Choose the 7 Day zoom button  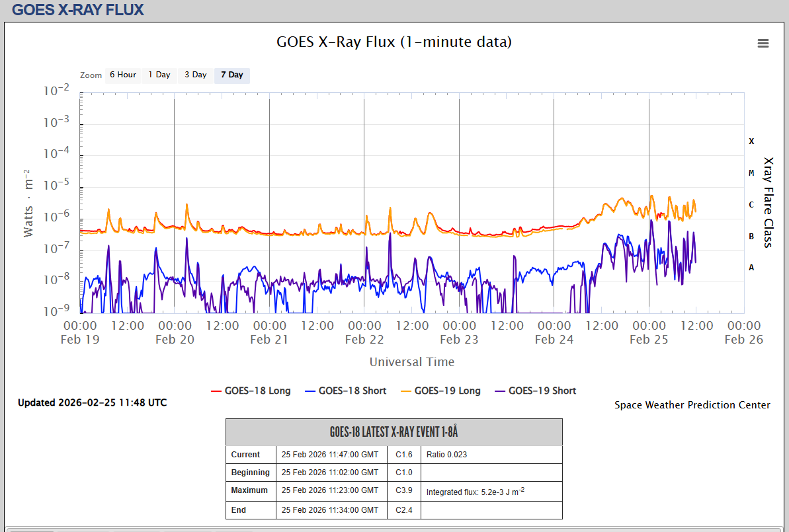231,75
